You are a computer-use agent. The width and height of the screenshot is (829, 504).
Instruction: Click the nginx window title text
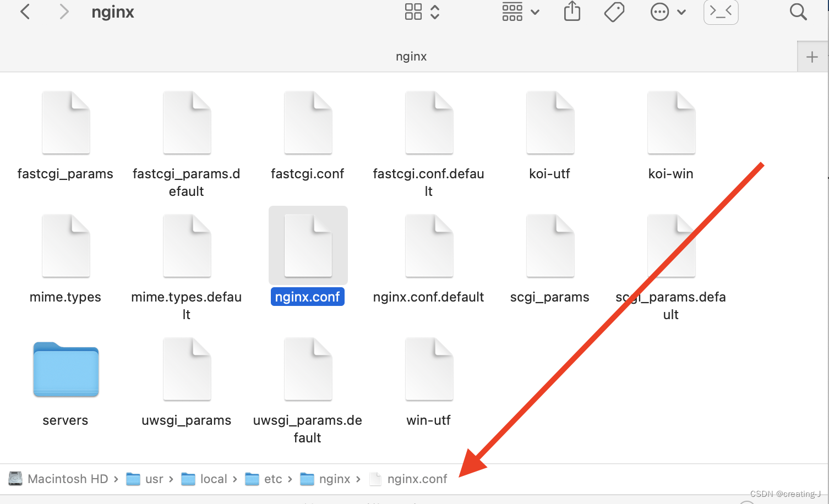tap(113, 12)
